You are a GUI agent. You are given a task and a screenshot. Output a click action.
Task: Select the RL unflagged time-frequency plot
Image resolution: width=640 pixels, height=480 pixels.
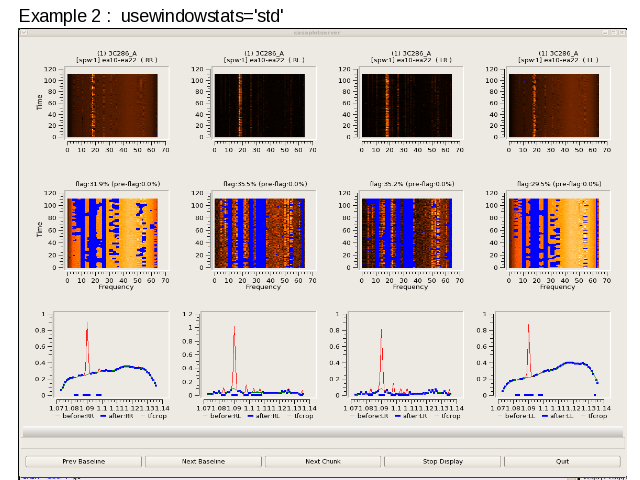260,105
